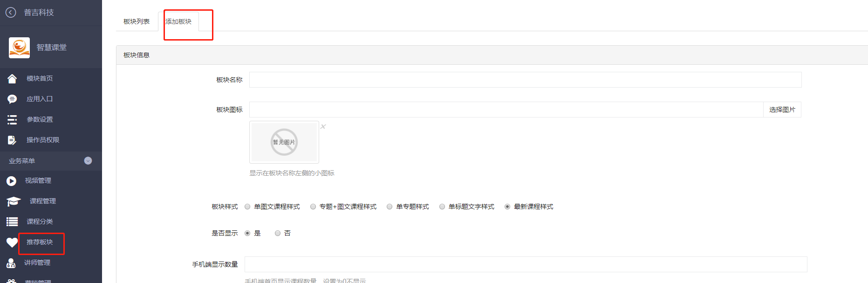Click the 显示在板块名称左侧的小图标 hint text
The image size is (868, 283).
pos(292,173)
